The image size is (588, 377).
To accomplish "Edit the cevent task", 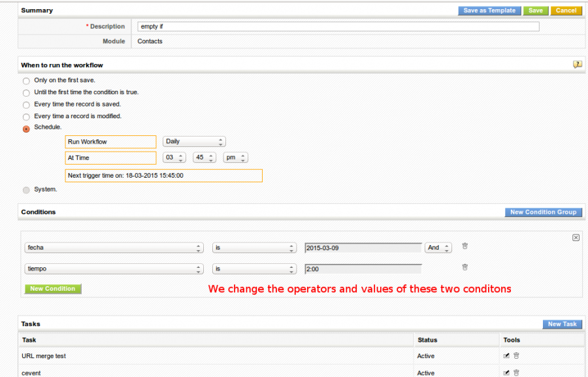I will click(x=506, y=373).
